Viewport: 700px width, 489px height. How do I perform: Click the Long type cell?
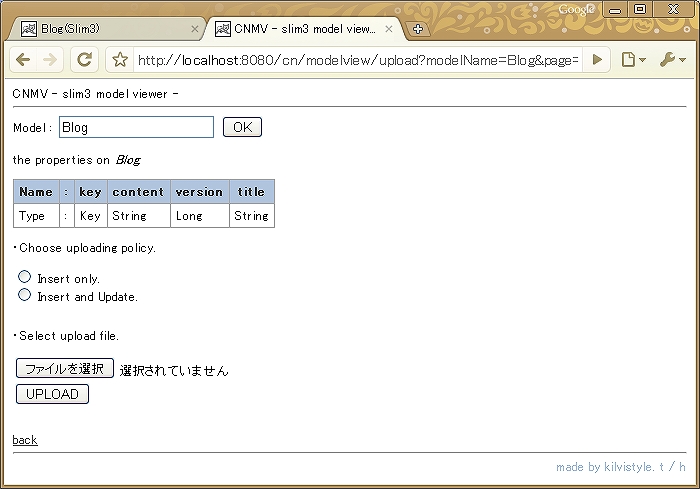click(200, 216)
